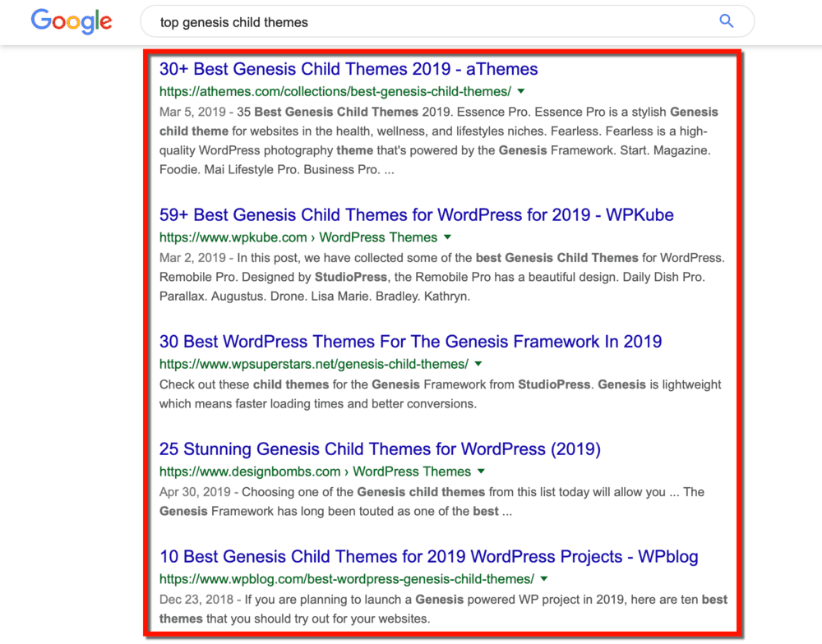This screenshot has width=822, height=644.
Task: Click the 'https://www.designbombs.com › WordPress Themes' URL
Action: (315, 471)
